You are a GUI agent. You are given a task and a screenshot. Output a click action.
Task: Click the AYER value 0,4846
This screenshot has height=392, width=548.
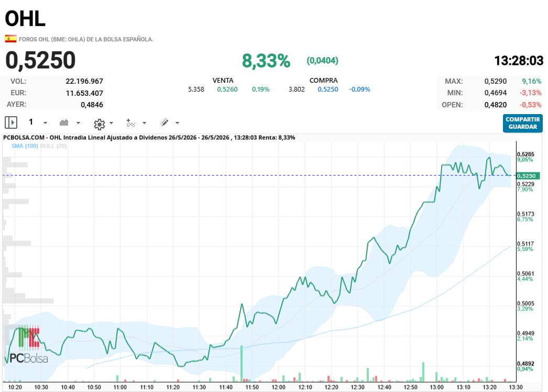click(x=92, y=105)
